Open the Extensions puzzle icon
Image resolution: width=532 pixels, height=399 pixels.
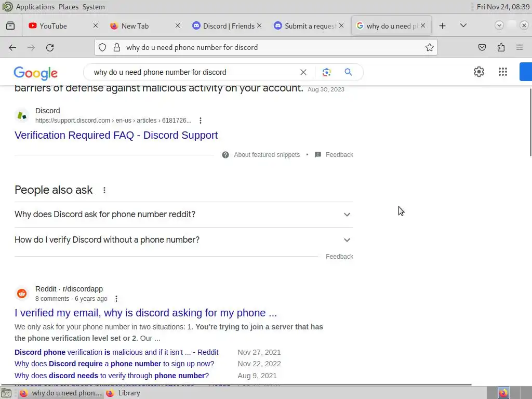[501, 47]
